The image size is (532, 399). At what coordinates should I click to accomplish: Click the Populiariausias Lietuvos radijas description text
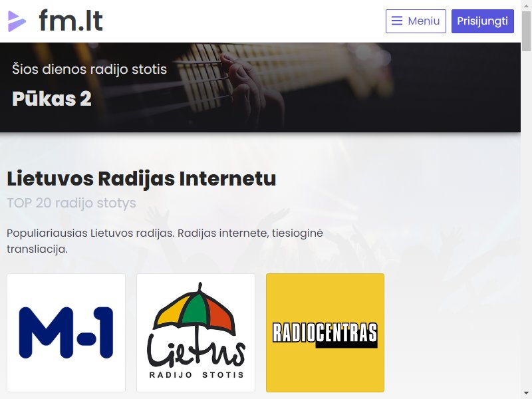pyautogui.click(x=165, y=241)
